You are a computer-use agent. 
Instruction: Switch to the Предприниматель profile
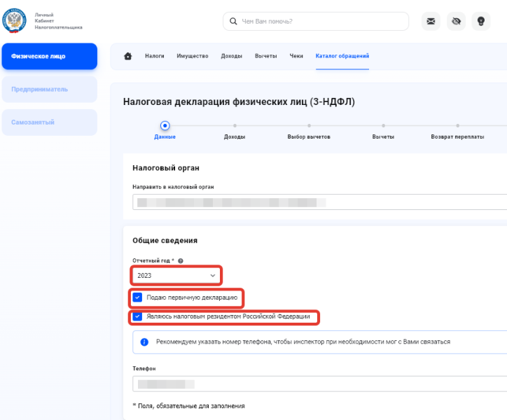click(50, 89)
